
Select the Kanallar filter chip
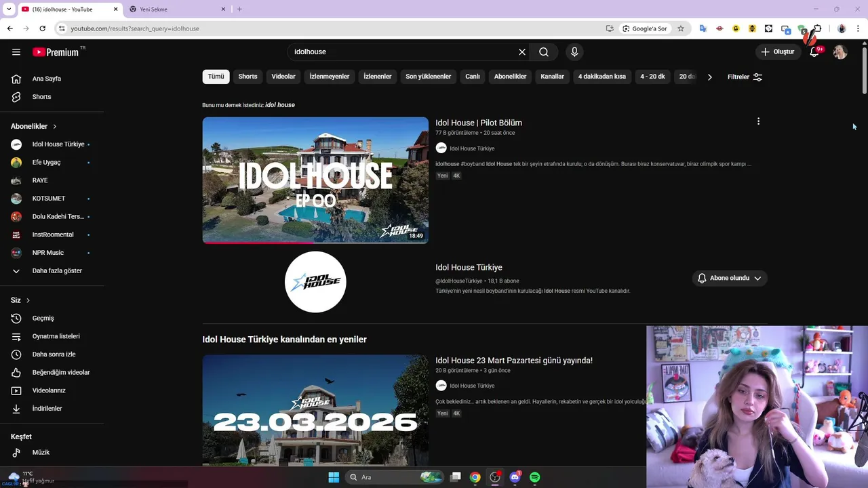[x=552, y=77]
